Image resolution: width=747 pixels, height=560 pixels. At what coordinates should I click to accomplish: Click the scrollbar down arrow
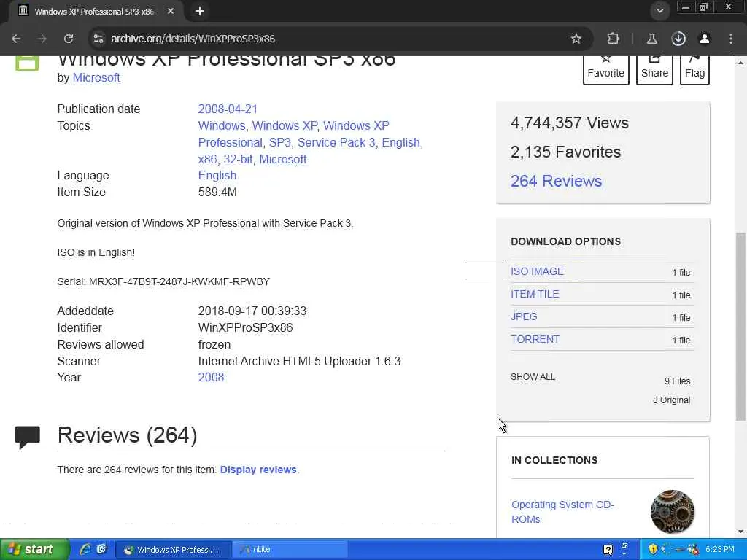(x=740, y=532)
